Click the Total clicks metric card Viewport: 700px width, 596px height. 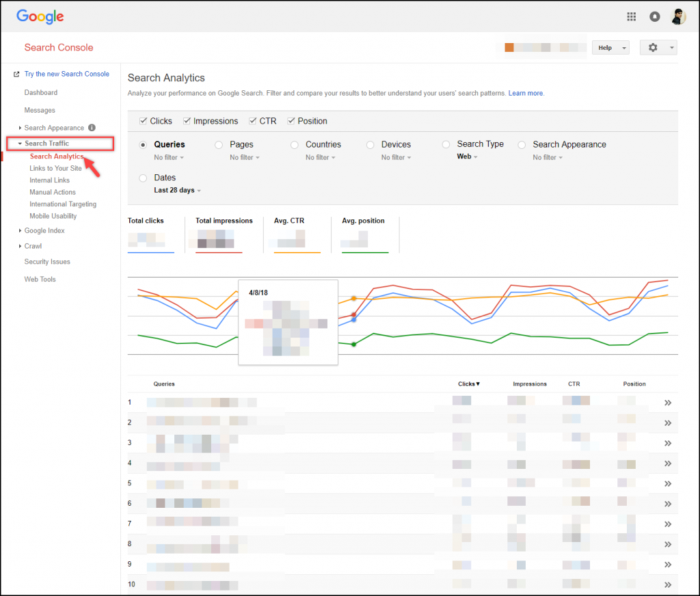click(x=152, y=234)
